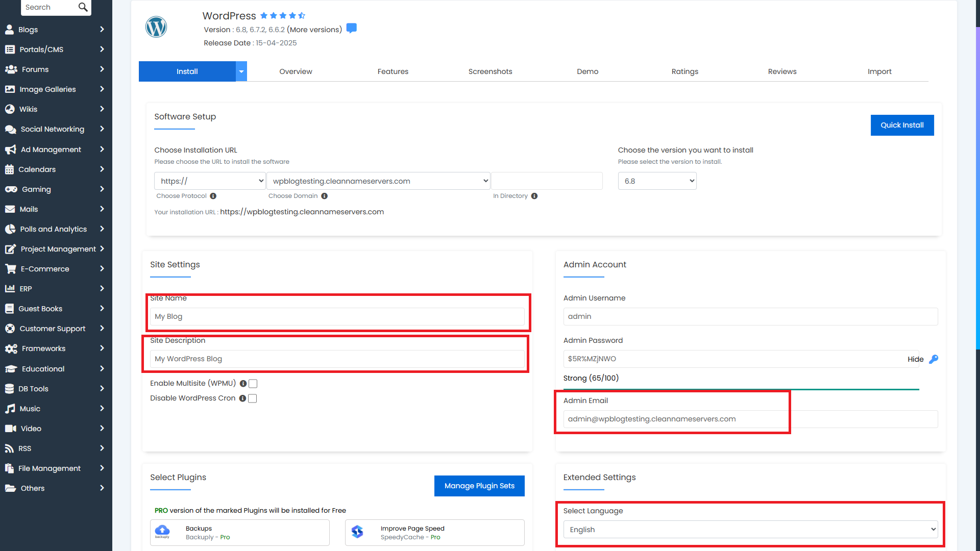Click the RSS feed icon
This screenshot has height=551, width=980.
[9, 448]
